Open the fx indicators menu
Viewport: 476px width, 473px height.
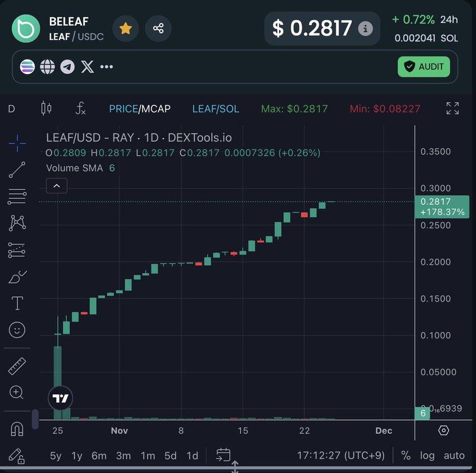pos(80,108)
